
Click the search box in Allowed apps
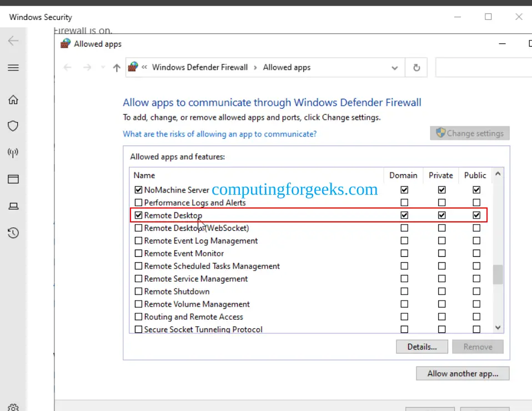[x=484, y=68]
